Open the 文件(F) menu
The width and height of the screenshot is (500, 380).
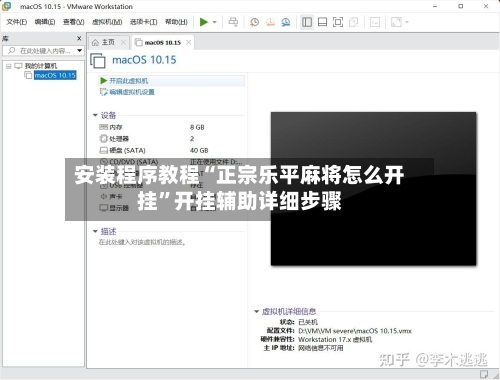(16, 22)
